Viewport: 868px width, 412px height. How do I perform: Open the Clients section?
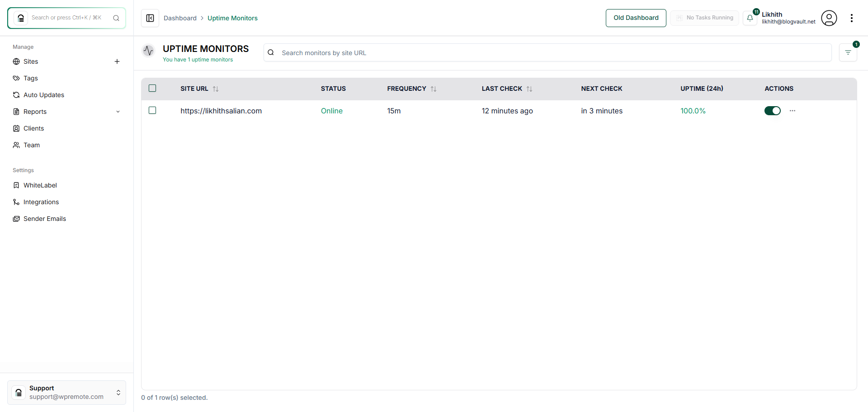(x=33, y=128)
